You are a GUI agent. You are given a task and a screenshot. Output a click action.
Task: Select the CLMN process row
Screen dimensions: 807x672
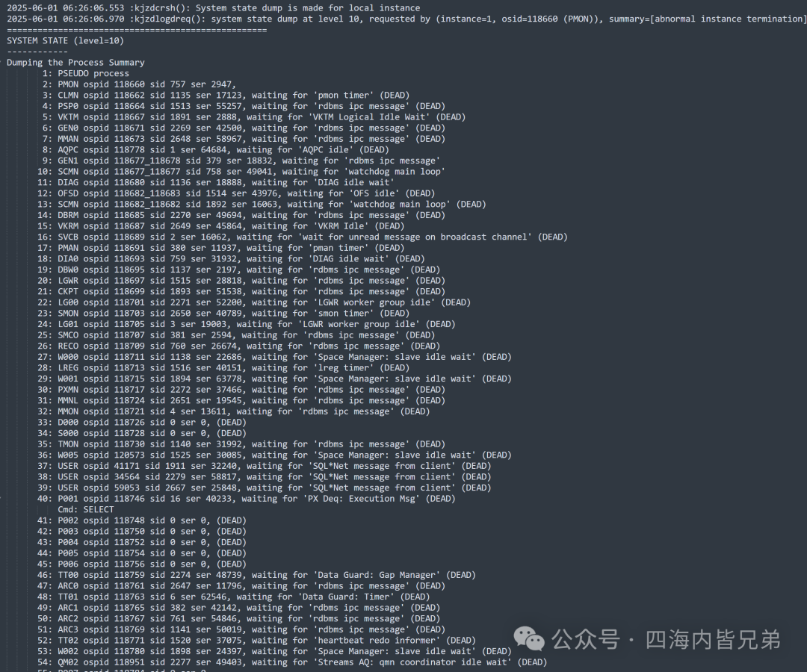point(226,95)
